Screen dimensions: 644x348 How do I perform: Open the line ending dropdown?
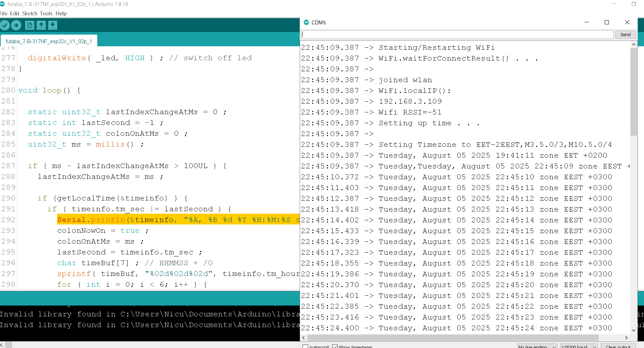click(537, 346)
